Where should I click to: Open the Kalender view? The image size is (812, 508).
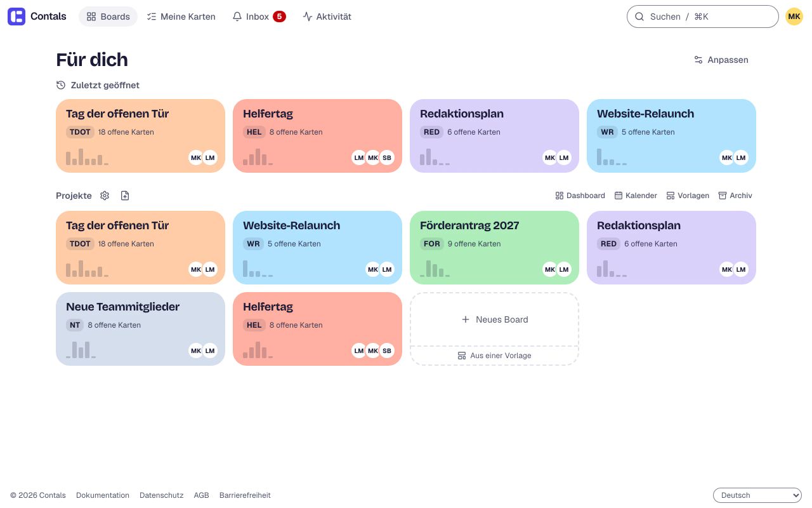tap(636, 196)
